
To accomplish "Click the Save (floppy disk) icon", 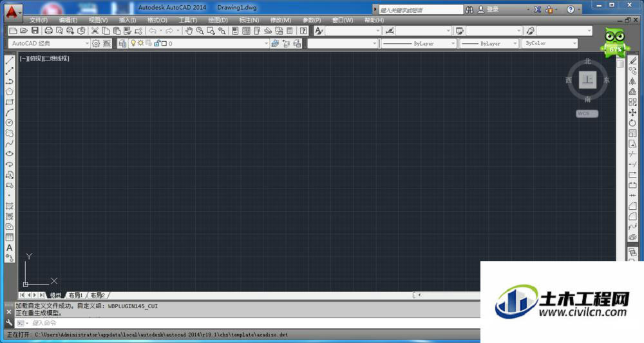I will pyautogui.click(x=35, y=31).
